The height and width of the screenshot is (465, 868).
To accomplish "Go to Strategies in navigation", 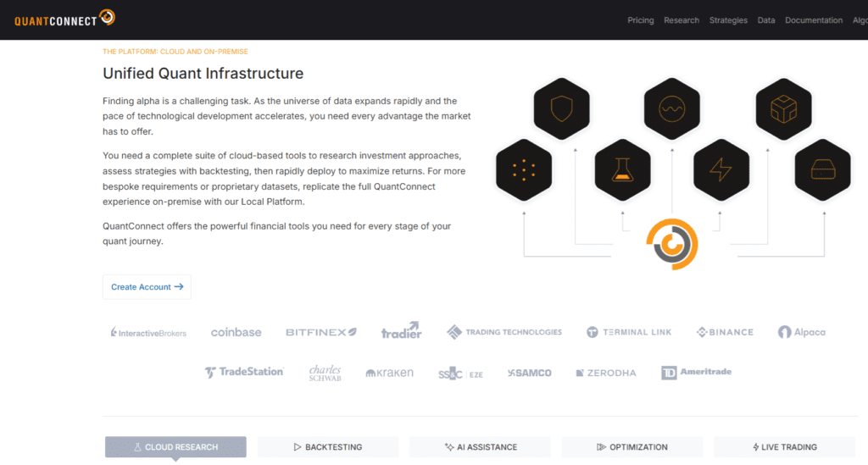I will point(728,20).
